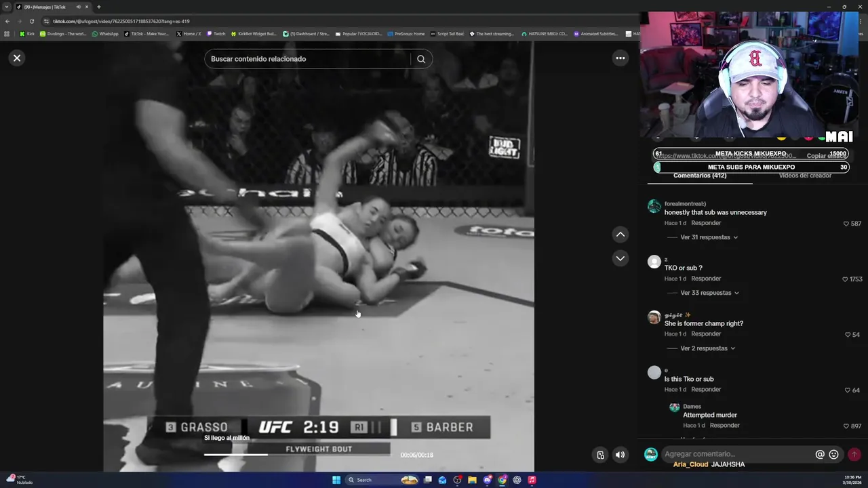The width and height of the screenshot is (868, 488).
Task: Go to next video with down arrow
Action: pos(620,258)
